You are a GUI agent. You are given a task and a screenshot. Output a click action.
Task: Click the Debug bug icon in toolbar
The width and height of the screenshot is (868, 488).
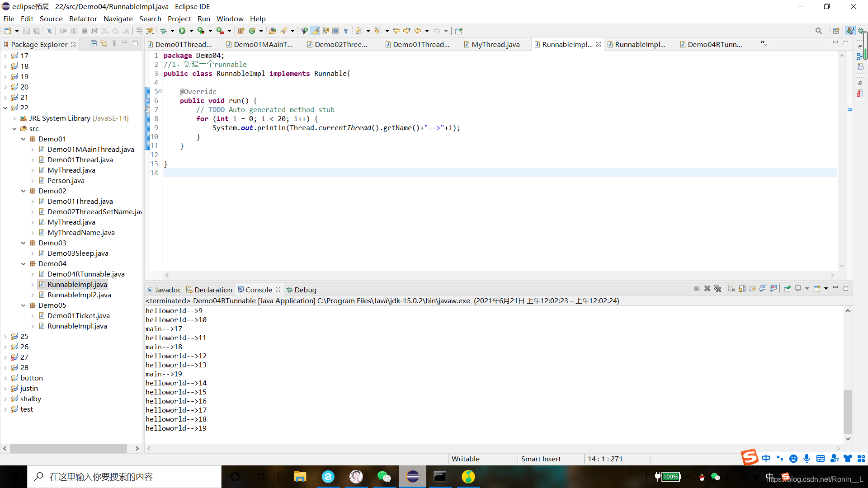164,31
